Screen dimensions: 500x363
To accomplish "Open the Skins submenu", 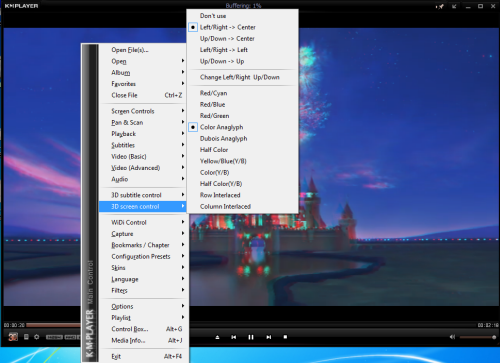I will (143, 268).
